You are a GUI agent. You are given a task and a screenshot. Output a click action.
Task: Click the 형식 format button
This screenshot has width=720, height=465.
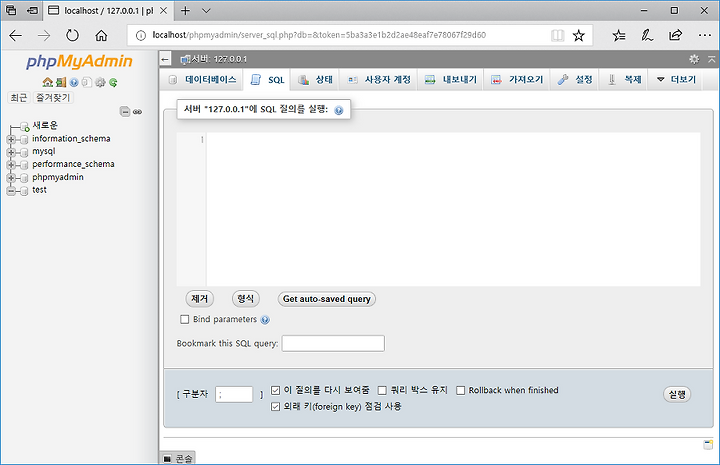[x=246, y=299]
